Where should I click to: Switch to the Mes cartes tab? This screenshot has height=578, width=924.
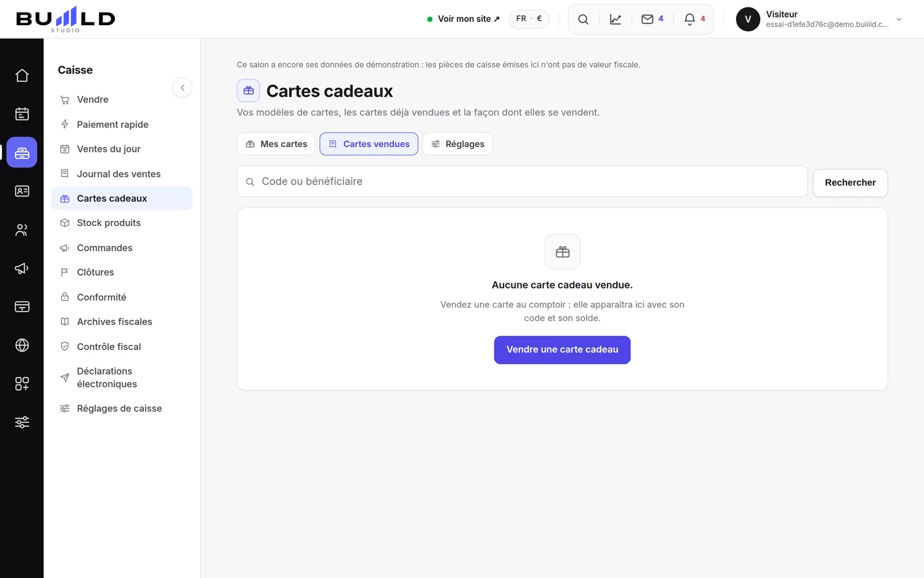277,144
